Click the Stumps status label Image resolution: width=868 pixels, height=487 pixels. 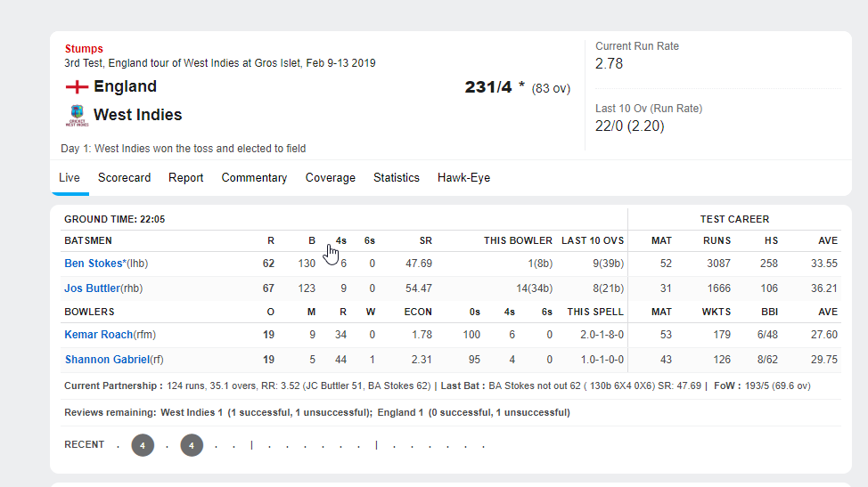(x=84, y=49)
